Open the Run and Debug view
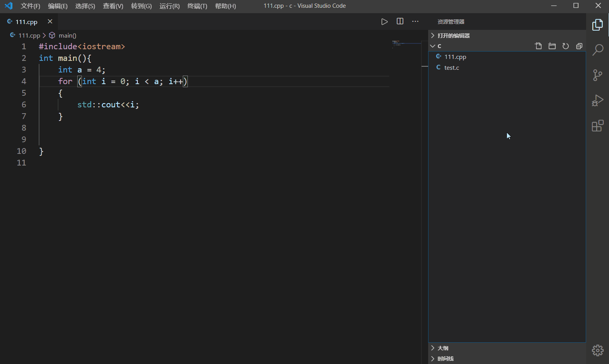The width and height of the screenshot is (609, 364). (x=597, y=100)
